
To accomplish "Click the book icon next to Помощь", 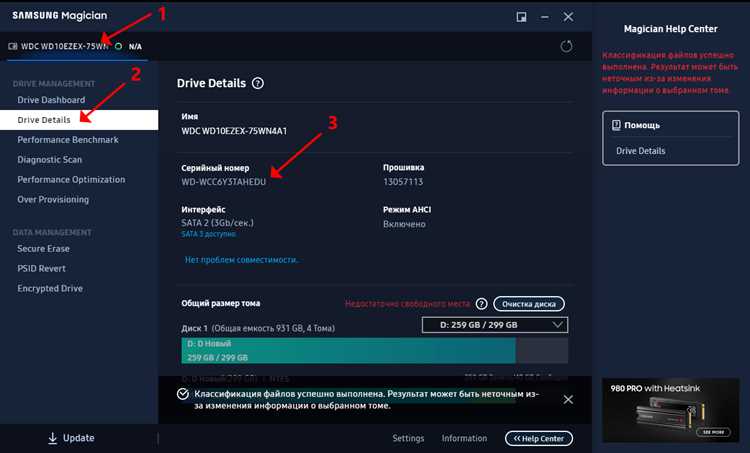I will [x=616, y=125].
